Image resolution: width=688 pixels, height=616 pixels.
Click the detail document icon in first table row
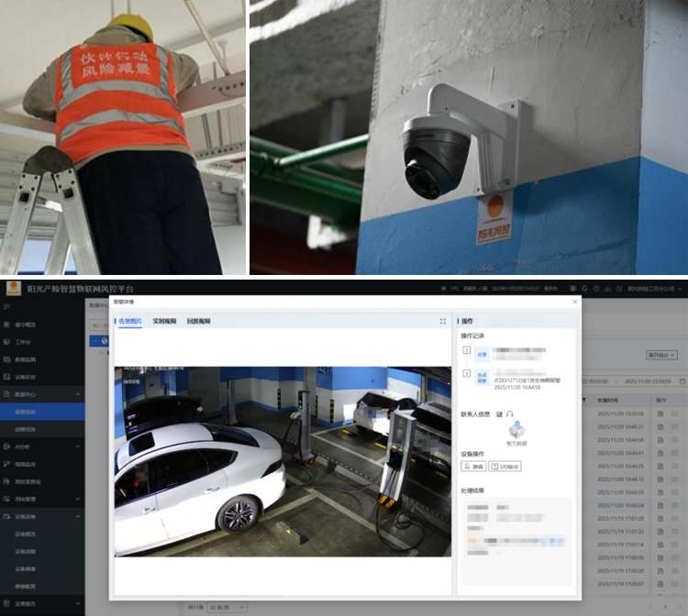pyautogui.click(x=660, y=412)
